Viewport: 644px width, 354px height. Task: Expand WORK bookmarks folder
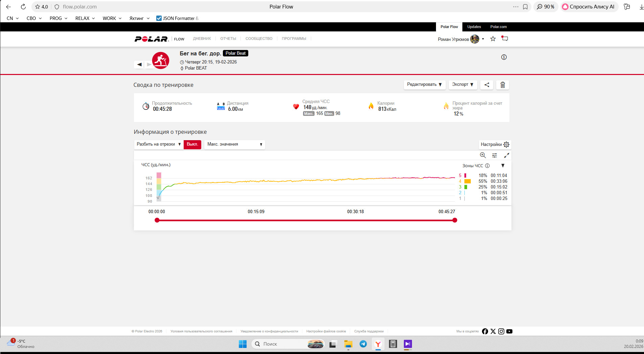coord(112,18)
